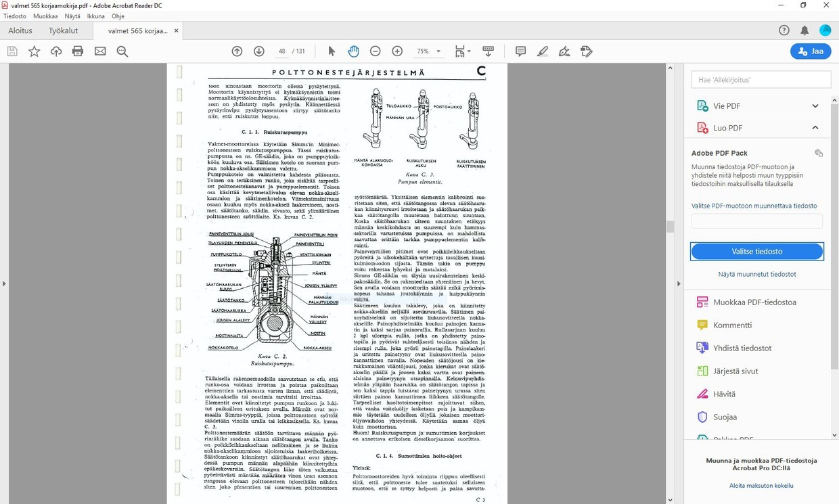Open the Hävitä redact tool
This screenshot has width=839, height=504.
click(x=724, y=394)
